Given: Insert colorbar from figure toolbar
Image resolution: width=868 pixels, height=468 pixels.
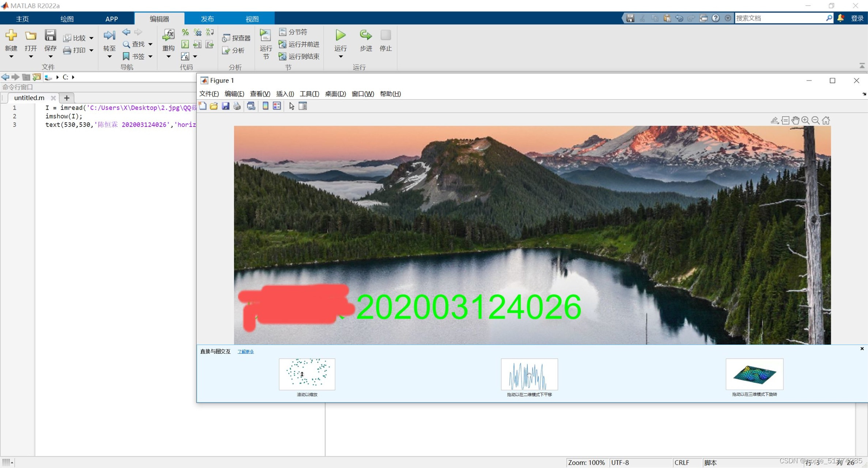Looking at the screenshot, I should click(265, 106).
